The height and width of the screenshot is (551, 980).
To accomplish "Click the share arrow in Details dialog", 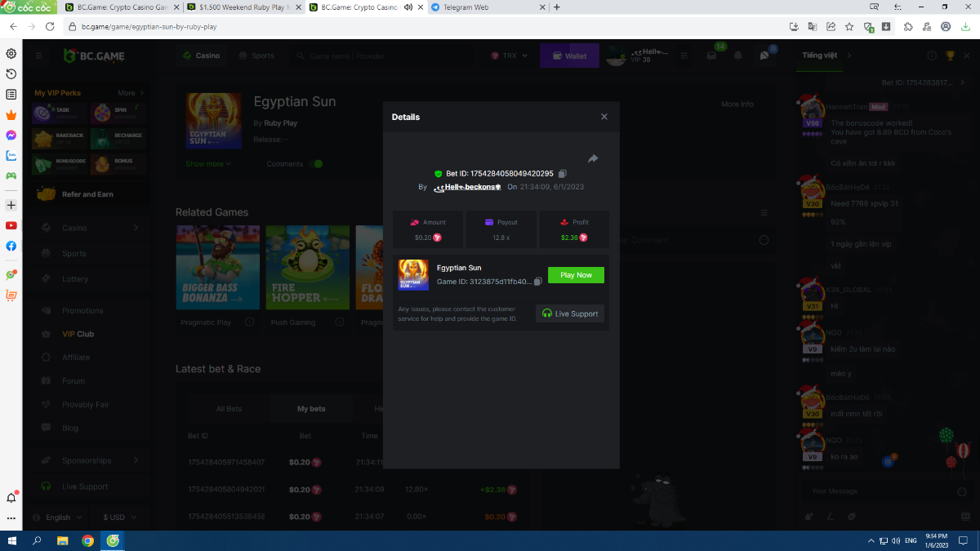I will tap(593, 158).
